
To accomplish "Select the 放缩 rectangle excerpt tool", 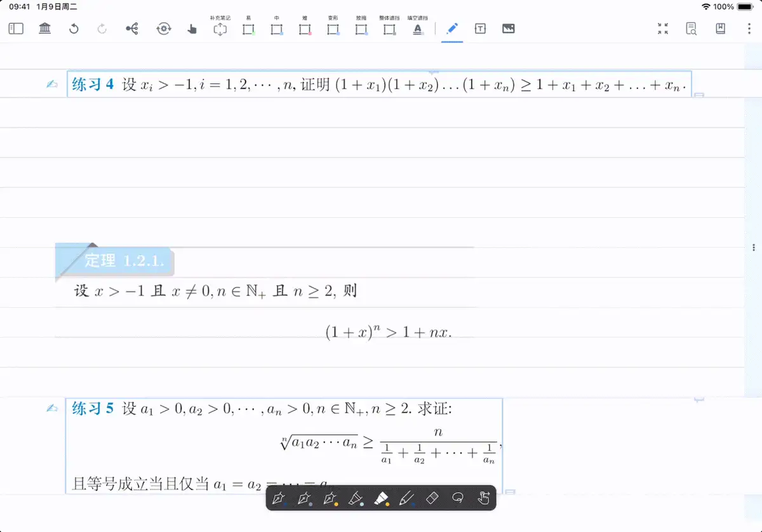I will (361, 26).
